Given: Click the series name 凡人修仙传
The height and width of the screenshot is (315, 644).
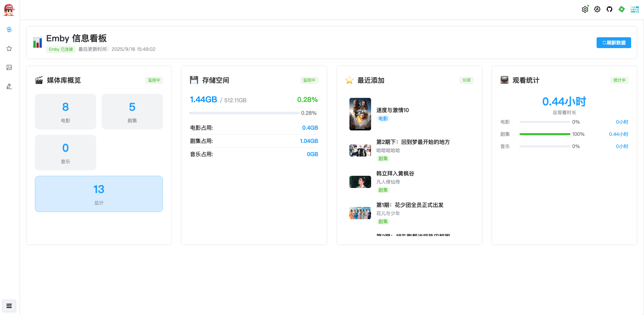Looking at the screenshot, I should (x=388, y=182).
